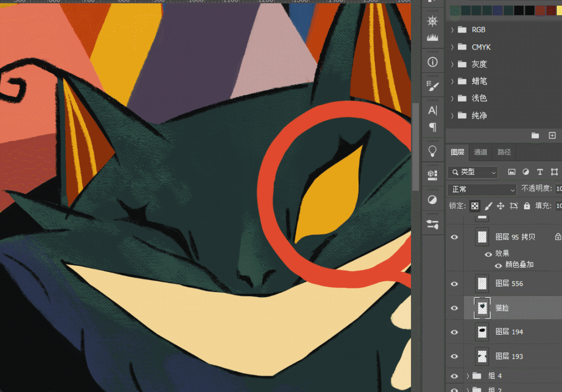Filter layers by pixel image icon
Image resolution: width=562 pixels, height=392 pixels.
click(x=512, y=172)
